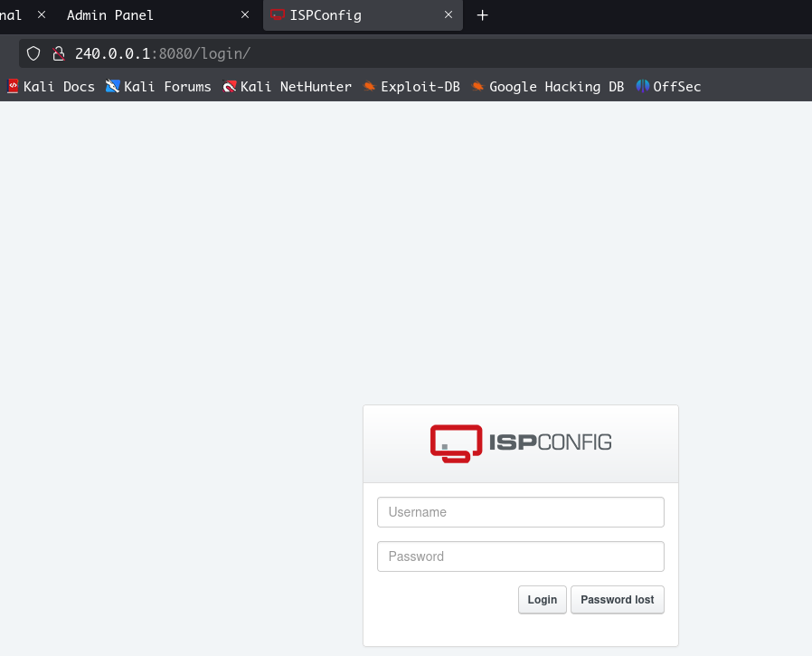Viewport: 812px width, 656px height.
Task: Focus the URL address bar
Action: [414, 53]
